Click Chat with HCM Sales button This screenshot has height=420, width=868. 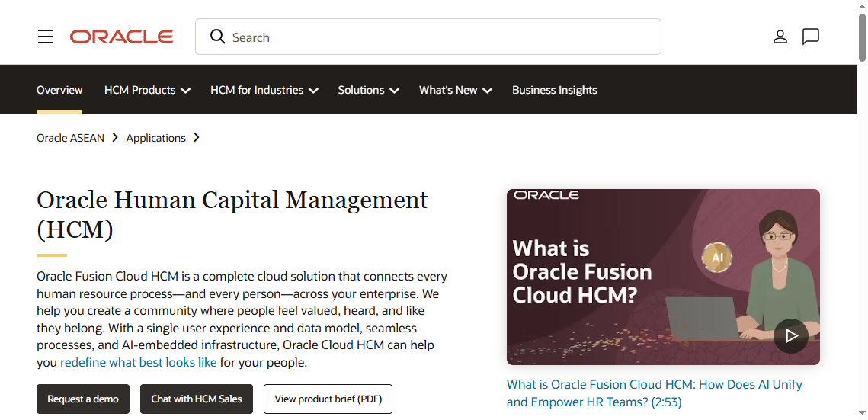pyautogui.click(x=197, y=399)
